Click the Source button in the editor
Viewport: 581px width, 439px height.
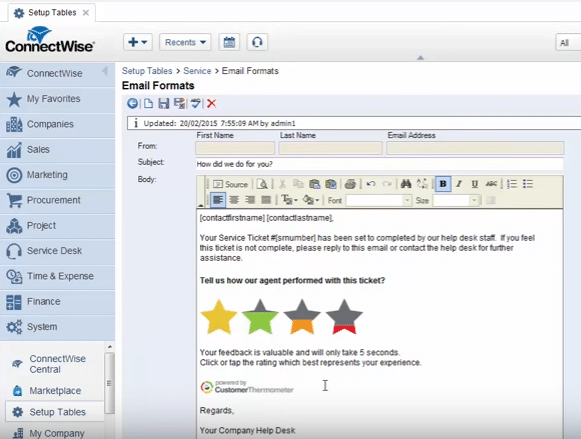coord(230,184)
